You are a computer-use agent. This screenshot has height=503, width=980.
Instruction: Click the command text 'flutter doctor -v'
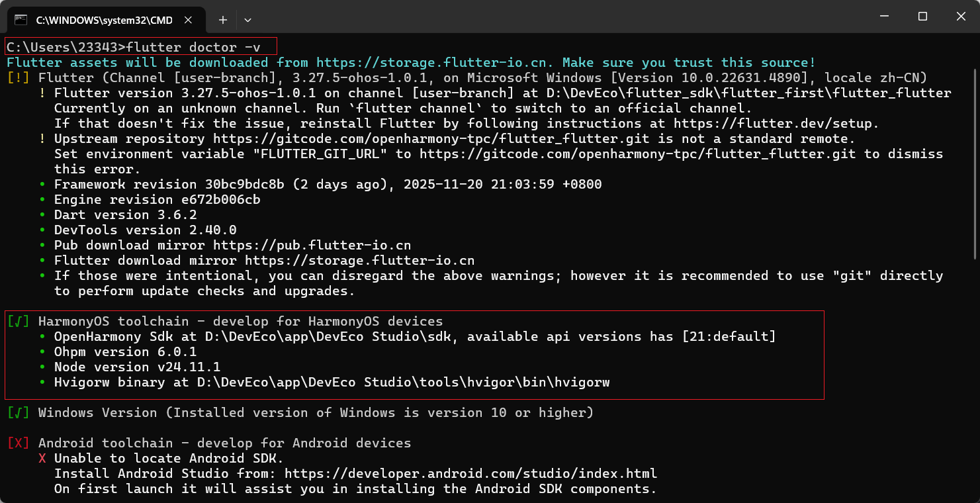coord(193,47)
